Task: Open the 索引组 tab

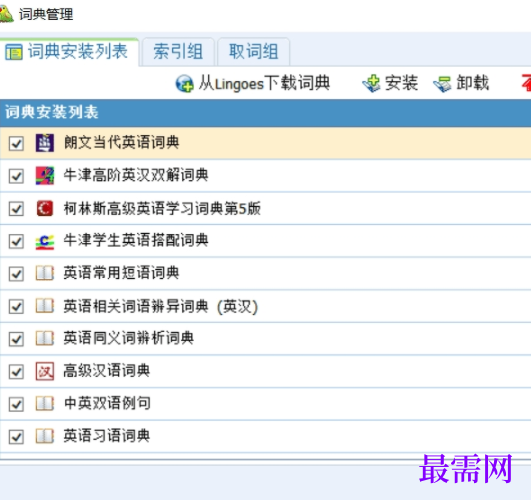Action: click(x=178, y=52)
